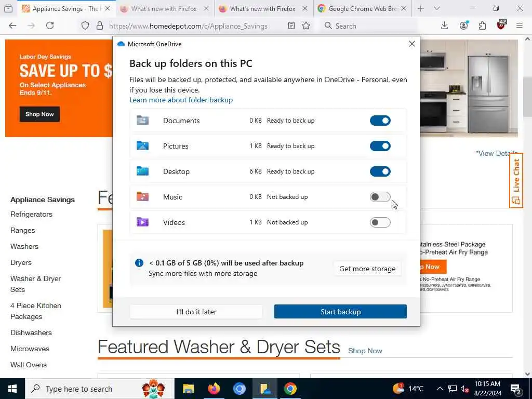Open Microwaves sidebar link
Viewport: 532px width, 399px height.
click(x=30, y=349)
